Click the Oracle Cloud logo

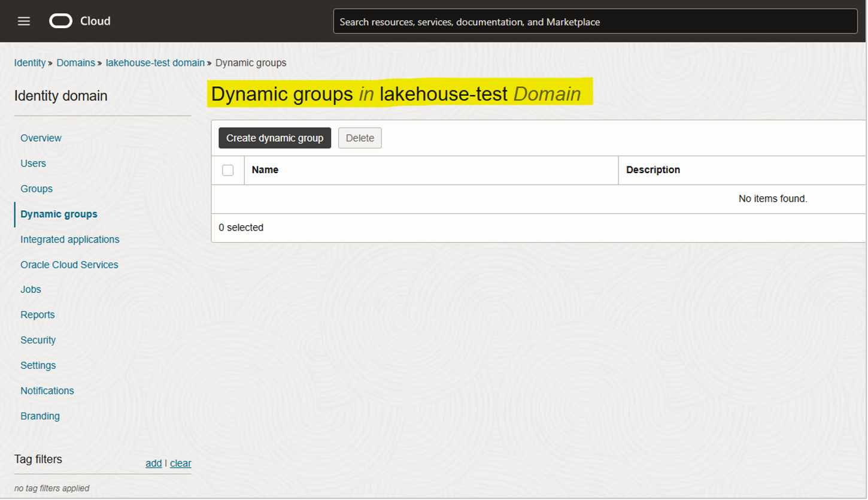62,20
